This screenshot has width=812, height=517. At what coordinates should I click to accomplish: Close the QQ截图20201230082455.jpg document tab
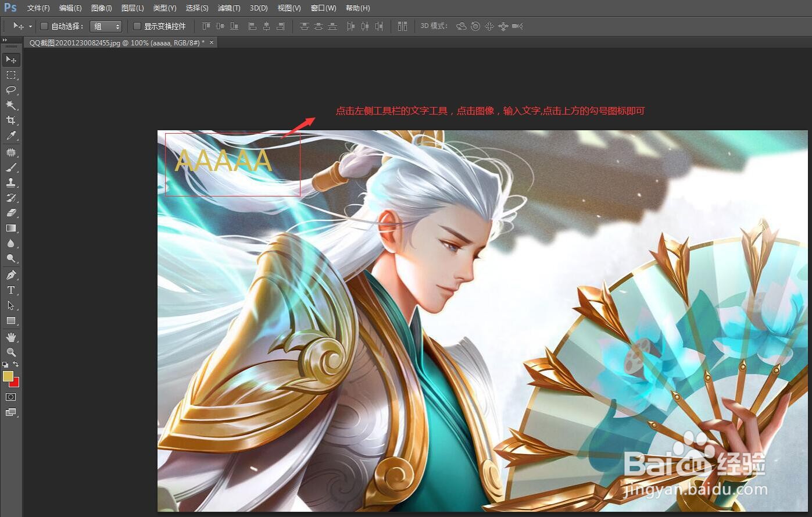[x=212, y=42]
